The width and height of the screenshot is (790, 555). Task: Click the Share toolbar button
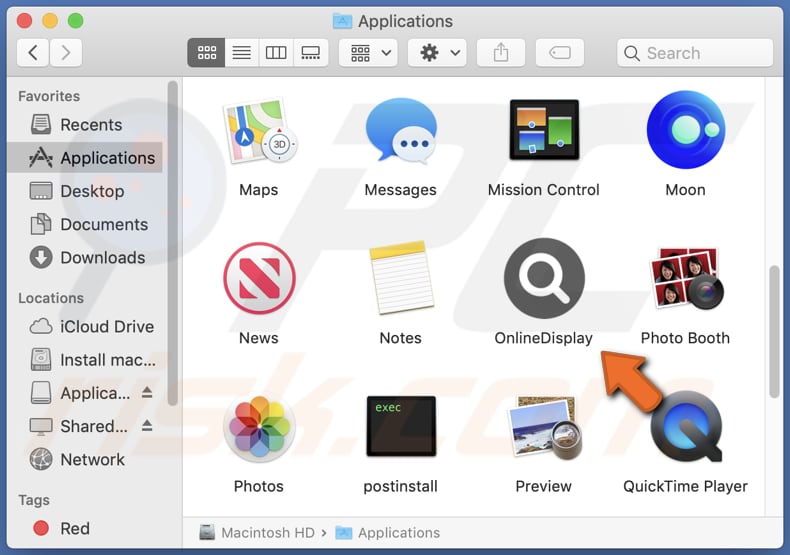coord(501,53)
